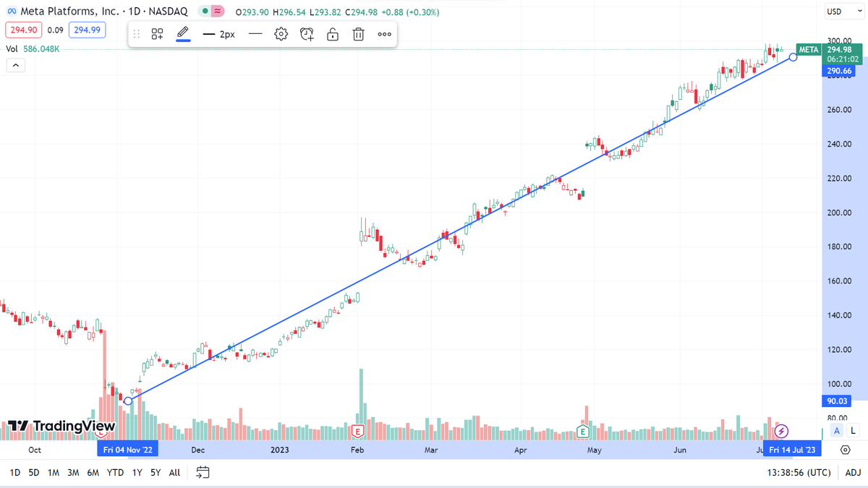Screen dimensions: 868x488
Task: Click Fri 04 Nov '22 date label
Action: coord(128,450)
